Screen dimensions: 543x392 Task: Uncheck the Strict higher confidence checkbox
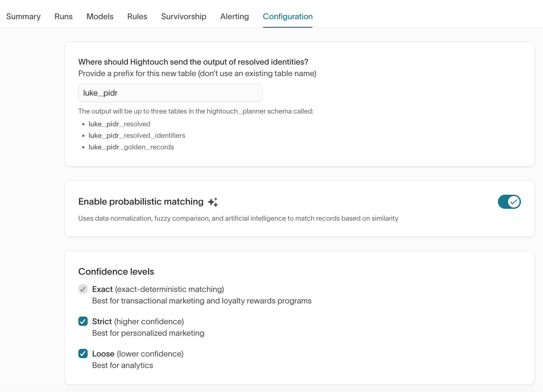[x=83, y=321]
